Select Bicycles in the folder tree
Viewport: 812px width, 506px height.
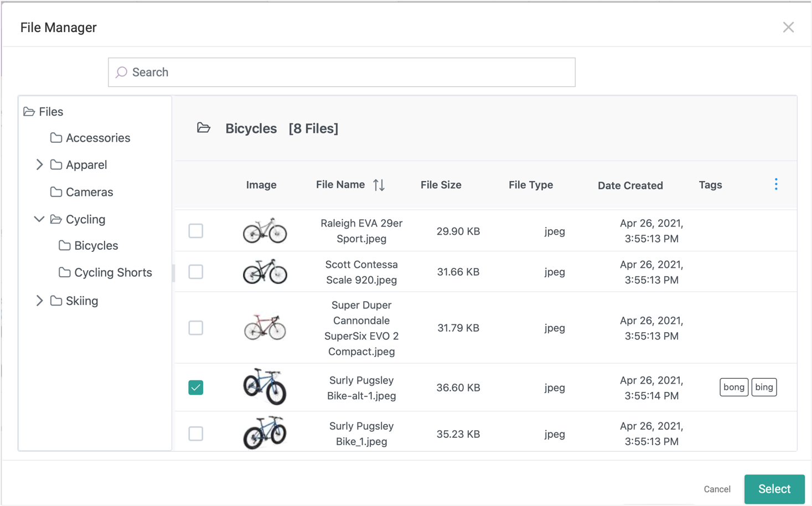[x=96, y=245]
